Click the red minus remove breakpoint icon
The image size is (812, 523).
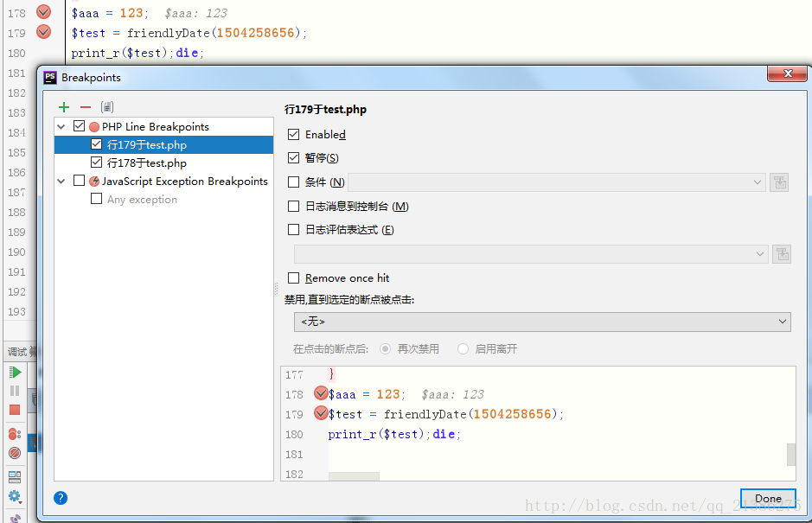pyautogui.click(x=85, y=107)
